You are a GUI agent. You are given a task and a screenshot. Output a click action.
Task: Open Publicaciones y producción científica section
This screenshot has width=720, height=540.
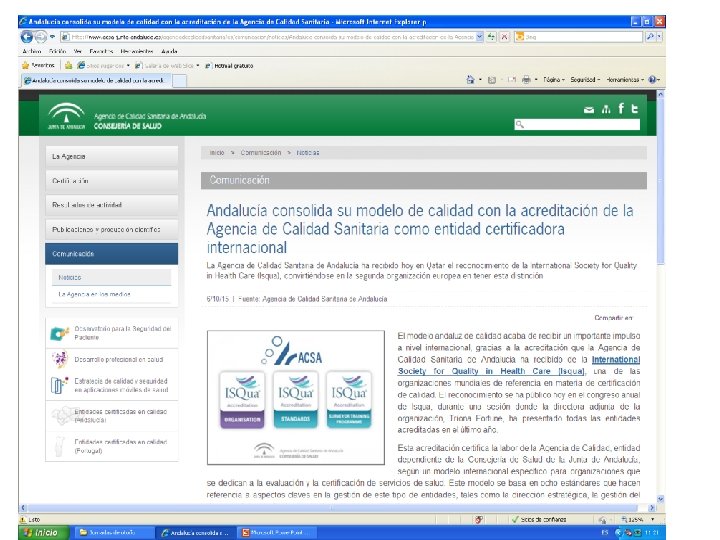112,229
